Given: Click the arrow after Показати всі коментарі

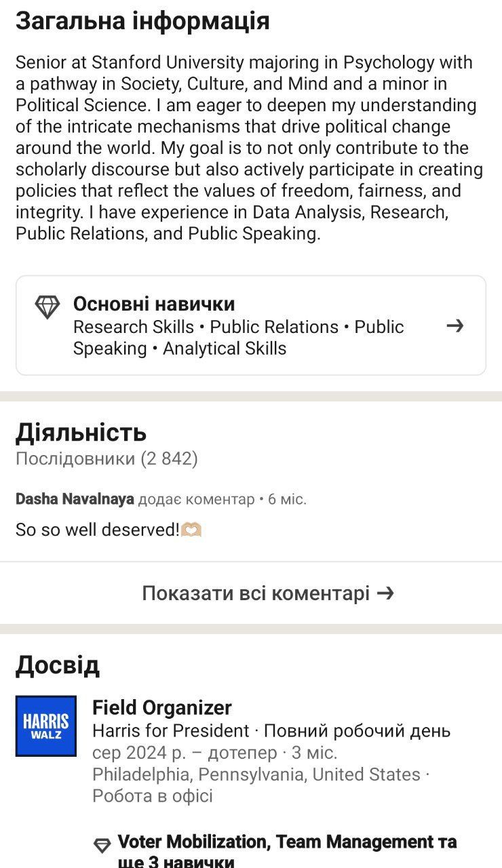Looking at the screenshot, I should [385, 593].
